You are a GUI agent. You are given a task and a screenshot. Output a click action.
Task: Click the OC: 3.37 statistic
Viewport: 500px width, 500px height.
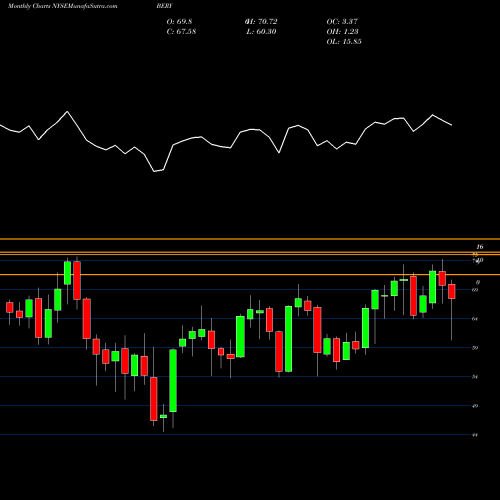click(x=342, y=21)
